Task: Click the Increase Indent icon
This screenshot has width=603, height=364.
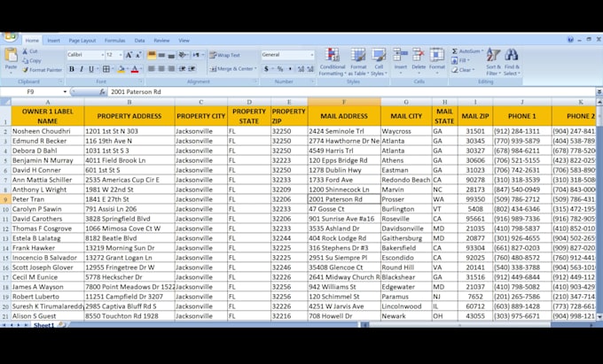Action: point(192,69)
